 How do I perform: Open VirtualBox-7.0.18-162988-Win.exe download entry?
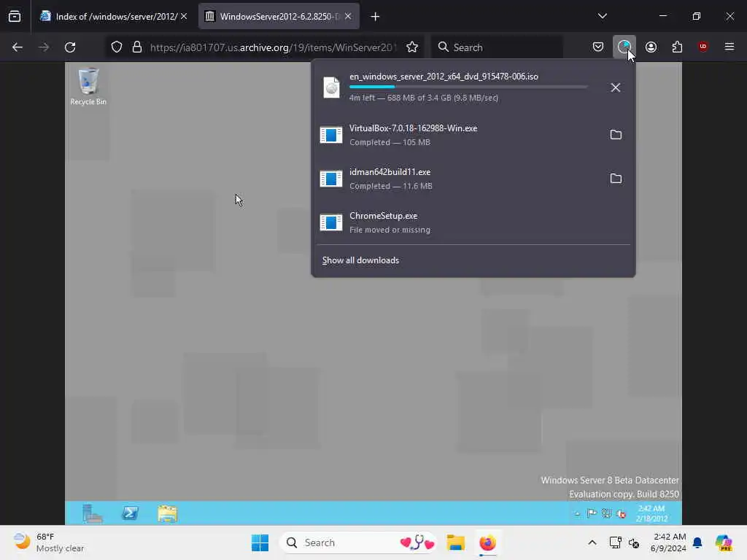458,135
